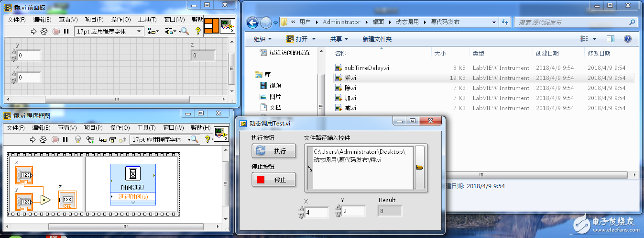Toggle Highlight Execution light bulb in block diagram

tap(78, 140)
